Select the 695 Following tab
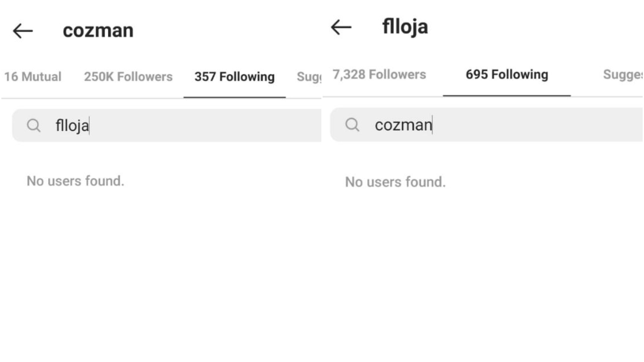 [x=507, y=74]
